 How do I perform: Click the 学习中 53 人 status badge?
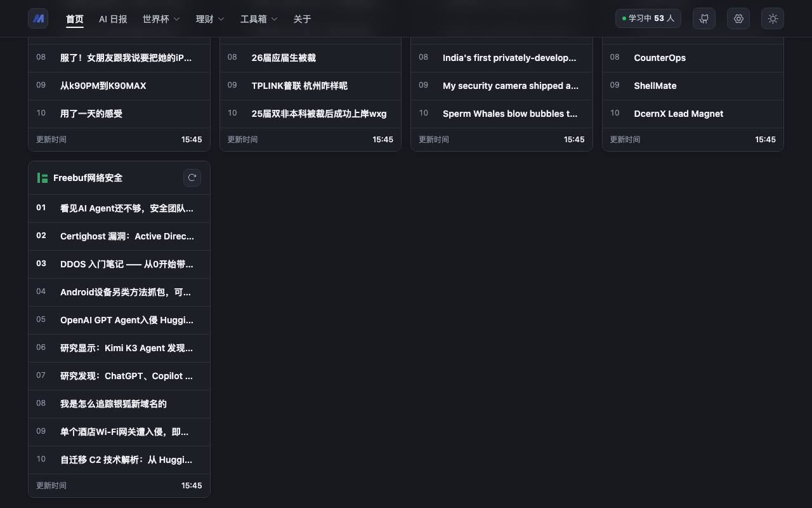click(648, 18)
